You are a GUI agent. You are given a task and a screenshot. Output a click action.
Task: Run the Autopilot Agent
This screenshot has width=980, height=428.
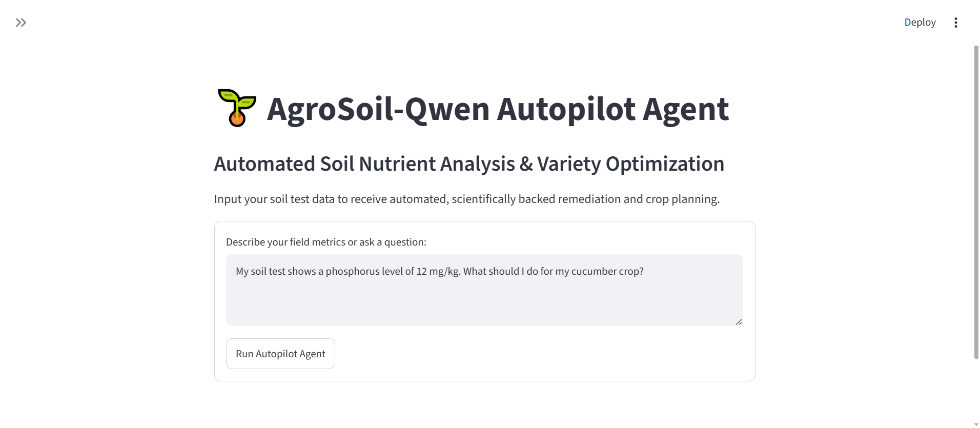point(280,354)
